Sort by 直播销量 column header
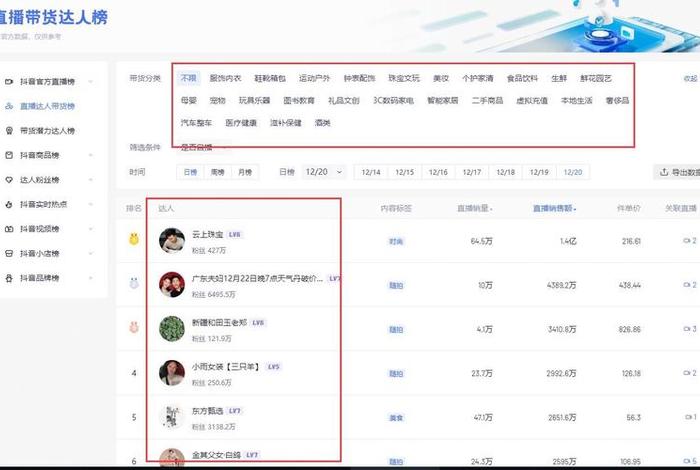Image resolution: width=700 pixels, height=470 pixels. pyautogui.click(x=475, y=208)
